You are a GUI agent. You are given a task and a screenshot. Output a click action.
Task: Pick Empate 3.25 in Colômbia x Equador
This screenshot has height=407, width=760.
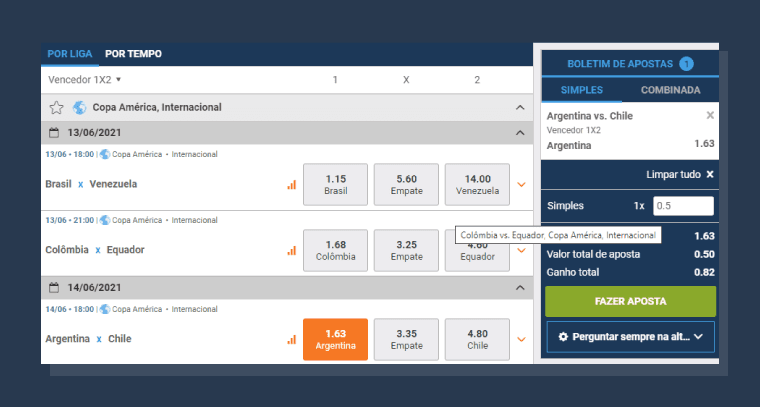[406, 250]
